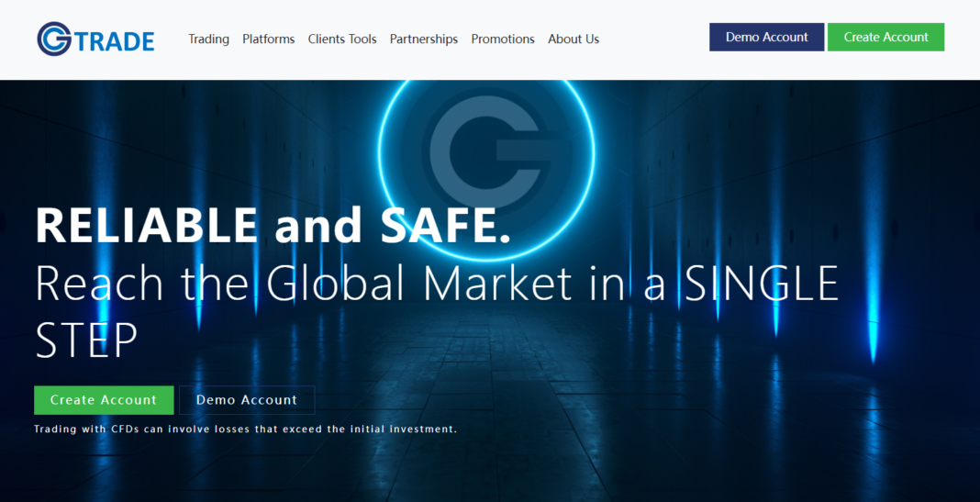The height and width of the screenshot is (502, 980).
Task: Click the word 'RELIABLE' in the bold headline
Action: tap(147, 226)
